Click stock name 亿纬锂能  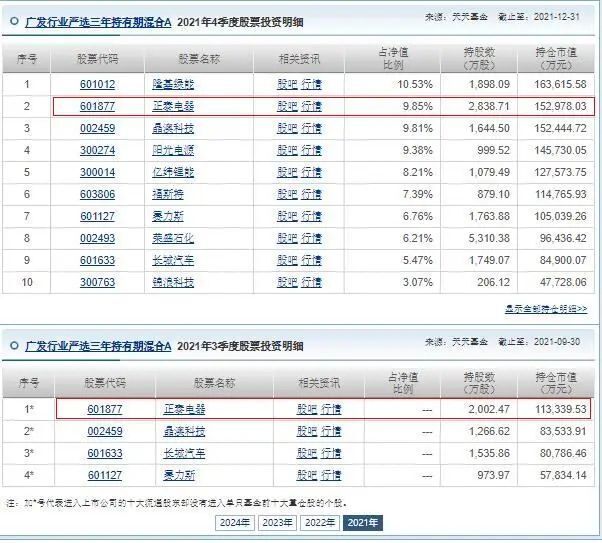point(173,172)
